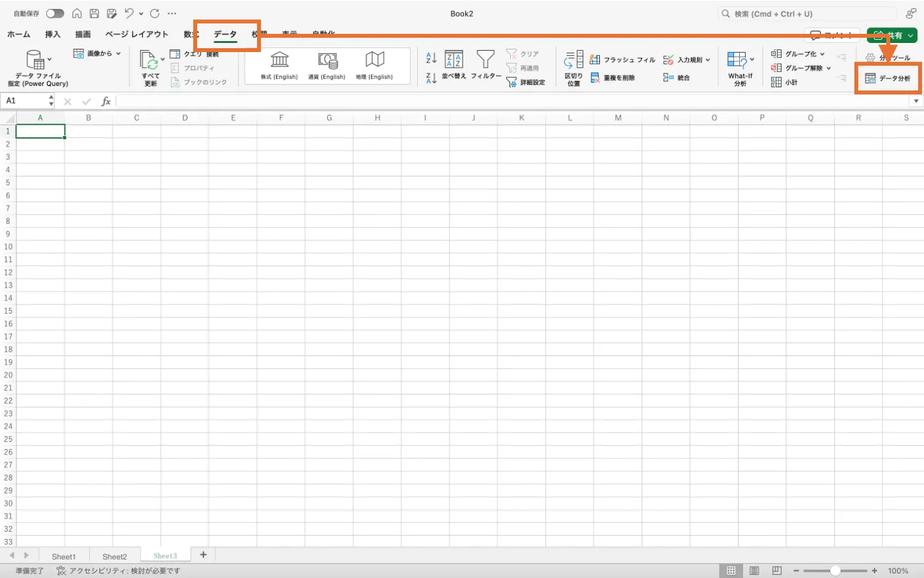The image size is (924, 578).
Task: Toggle the AutoSave (自動保存) switch
Action: pyautogui.click(x=55, y=14)
